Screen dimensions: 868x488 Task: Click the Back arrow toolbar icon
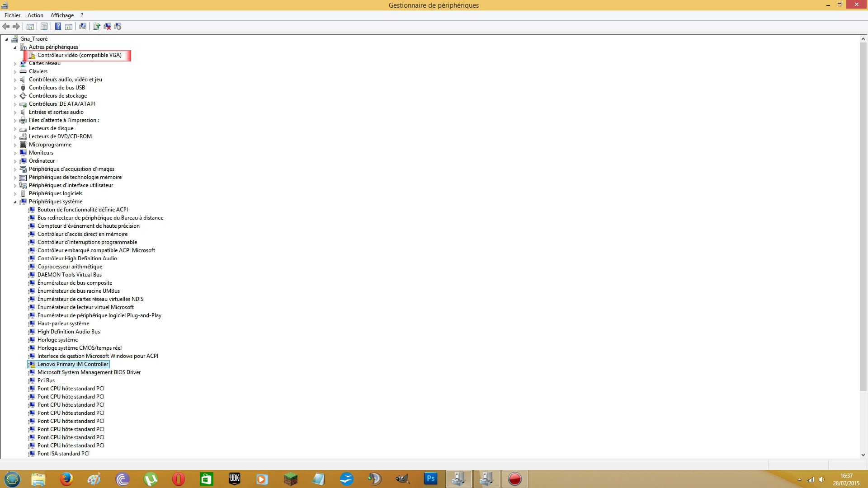(6, 26)
